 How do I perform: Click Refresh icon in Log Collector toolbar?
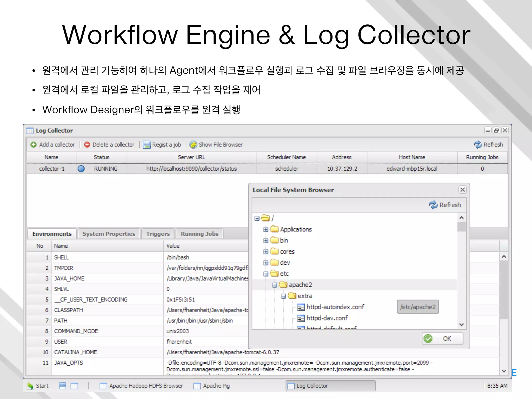(478, 145)
